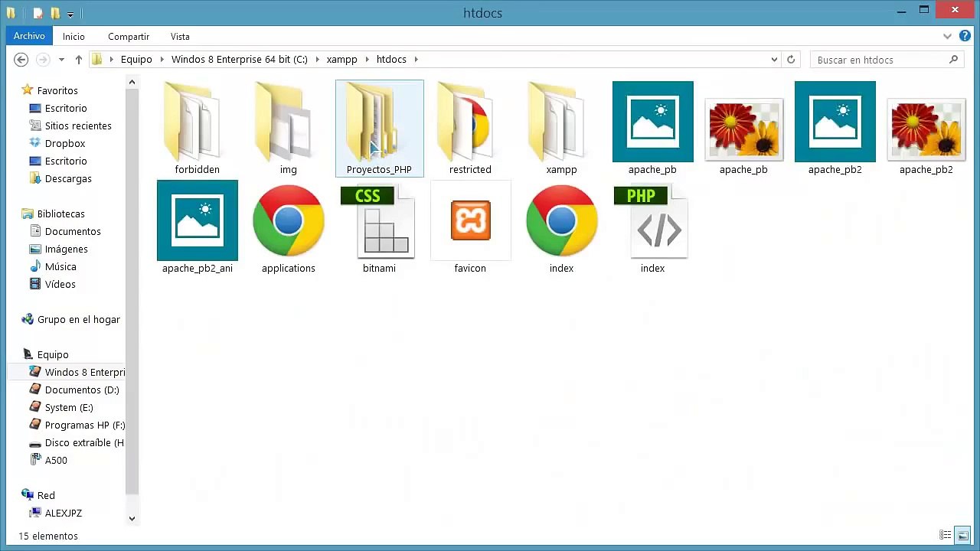980x551 pixels.
Task: Click the Properties quick access icon
Action: point(38,13)
